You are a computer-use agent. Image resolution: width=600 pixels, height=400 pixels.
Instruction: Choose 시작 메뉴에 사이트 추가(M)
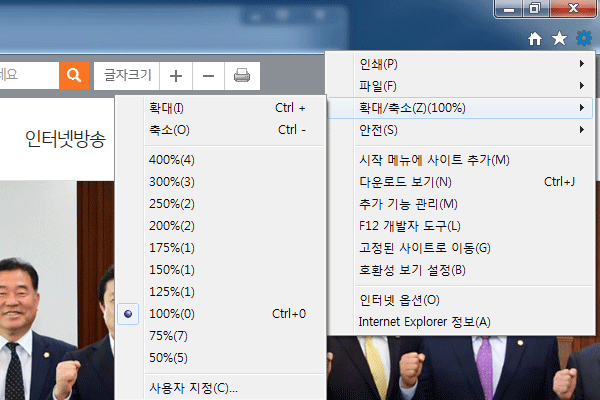[x=460, y=160]
